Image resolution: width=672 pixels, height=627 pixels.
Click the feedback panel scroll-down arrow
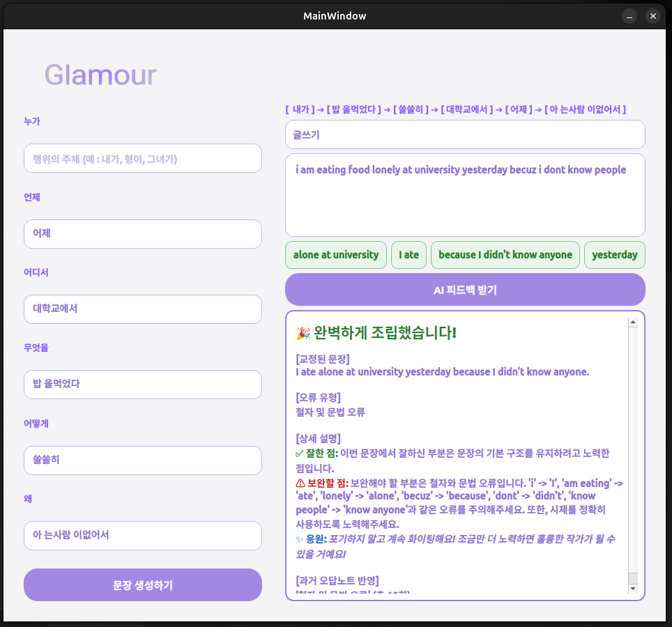point(633,589)
